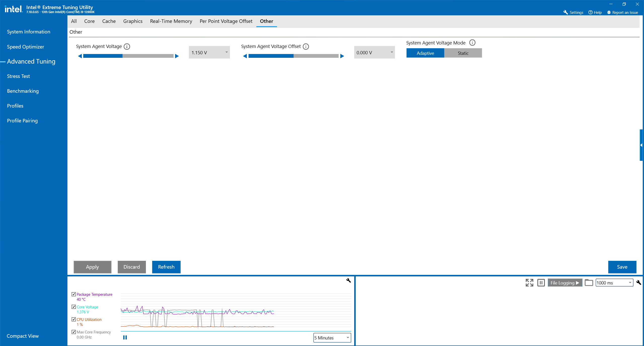Screen dimensions: 644x346
Task: Expand the collapsed right side panel arrow
Action: tap(641, 145)
